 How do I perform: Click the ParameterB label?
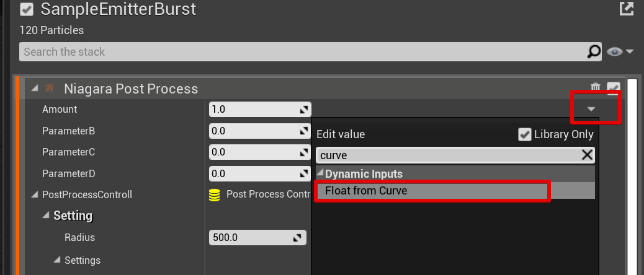(69, 131)
